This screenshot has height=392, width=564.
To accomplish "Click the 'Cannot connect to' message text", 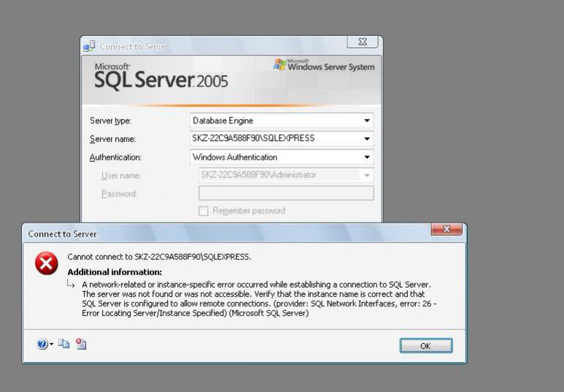I will 159,257.
